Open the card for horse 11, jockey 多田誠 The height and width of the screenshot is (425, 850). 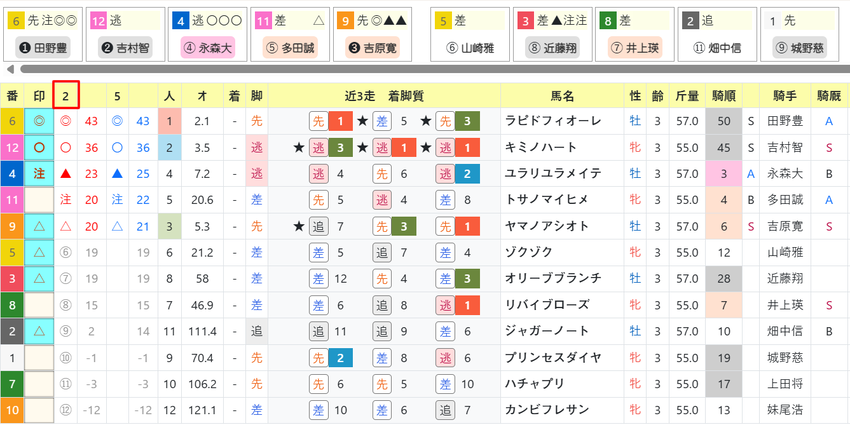tap(290, 34)
